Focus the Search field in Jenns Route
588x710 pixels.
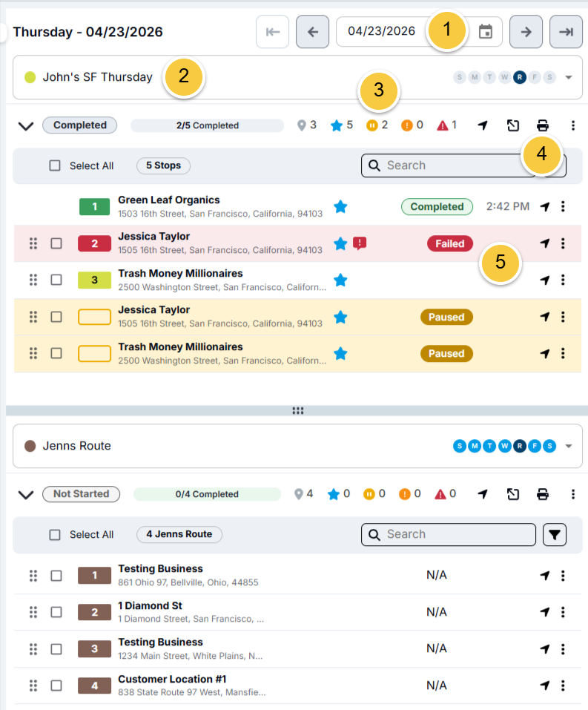pyautogui.click(x=448, y=535)
